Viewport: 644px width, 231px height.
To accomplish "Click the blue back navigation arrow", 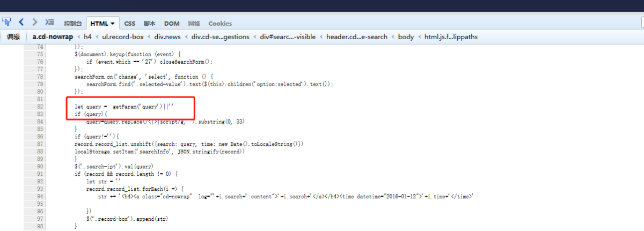I will [21, 22].
